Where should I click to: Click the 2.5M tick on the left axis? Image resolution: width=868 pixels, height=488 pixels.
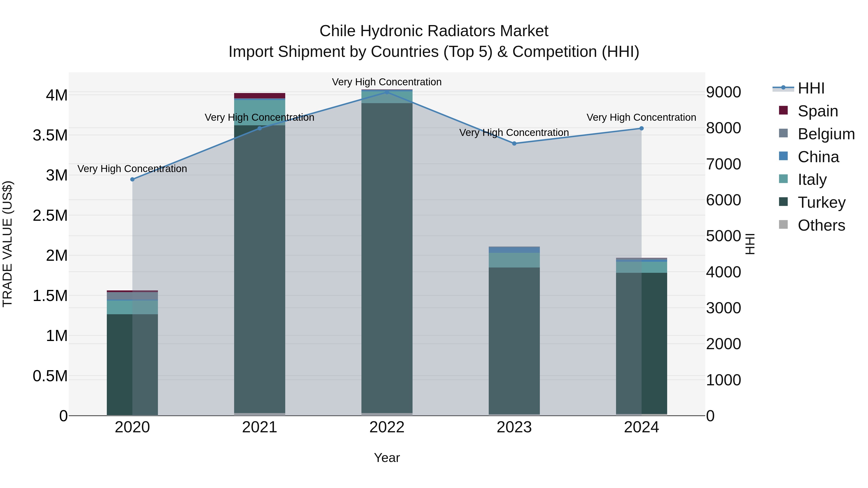pyautogui.click(x=50, y=215)
